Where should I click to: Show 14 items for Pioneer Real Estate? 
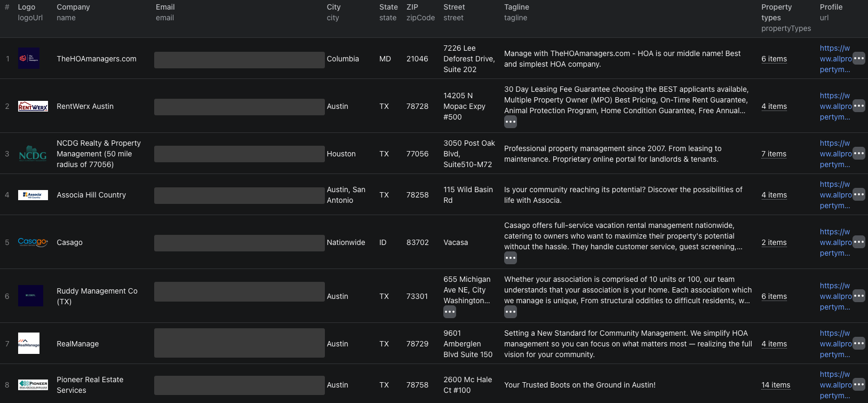[776, 385]
